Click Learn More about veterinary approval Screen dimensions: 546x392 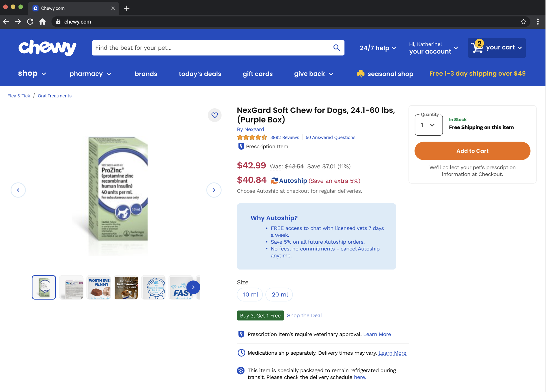tap(377, 334)
